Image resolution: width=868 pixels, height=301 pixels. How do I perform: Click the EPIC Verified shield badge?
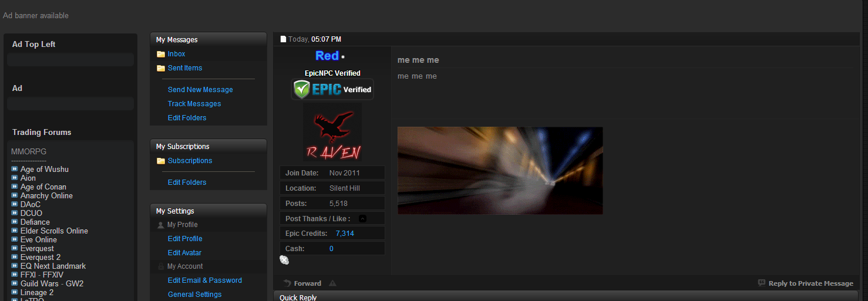pos(332,89)
